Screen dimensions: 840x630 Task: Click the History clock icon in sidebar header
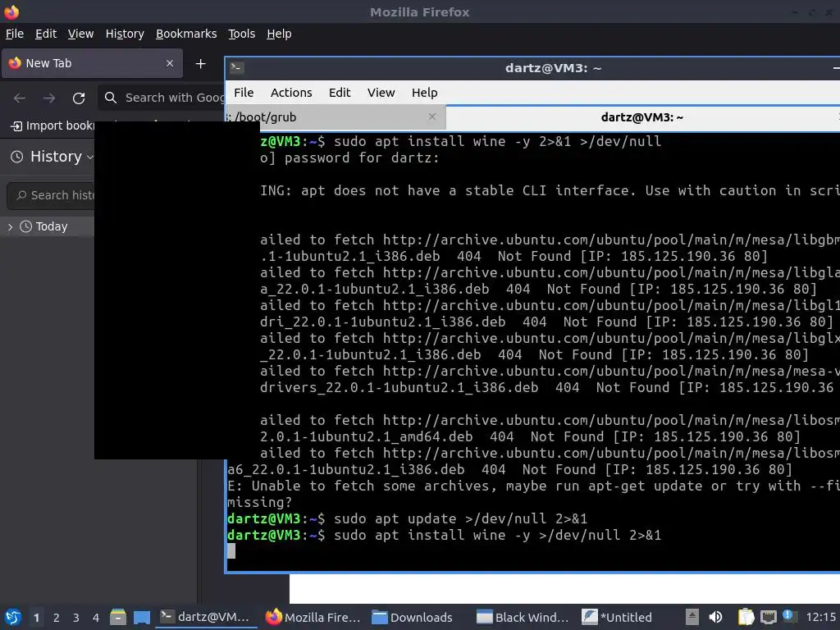tap(17, 157)
